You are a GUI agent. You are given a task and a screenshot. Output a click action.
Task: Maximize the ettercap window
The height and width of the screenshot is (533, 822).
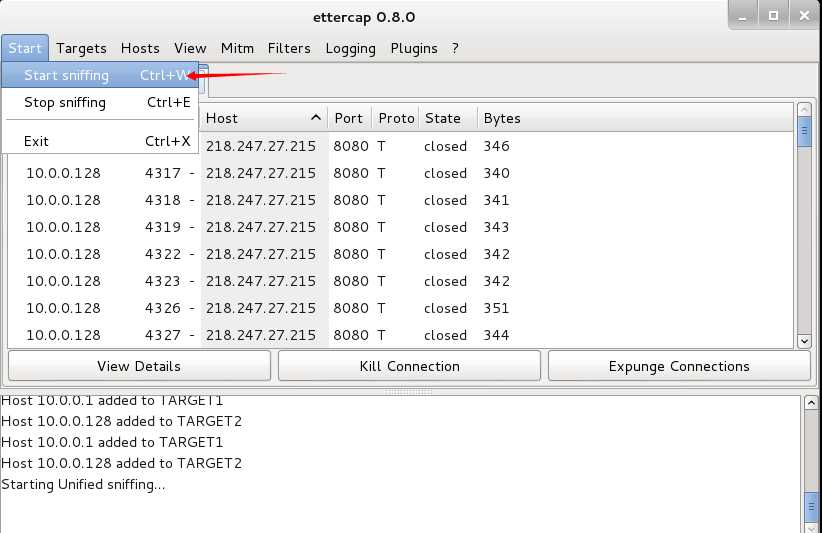pyautogui.click(x=773, y=16)
